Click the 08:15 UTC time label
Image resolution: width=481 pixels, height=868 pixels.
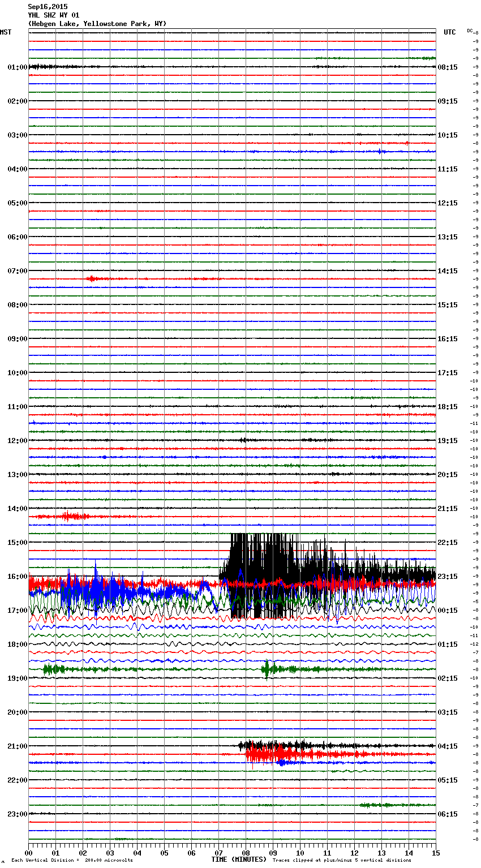point(448,67)
